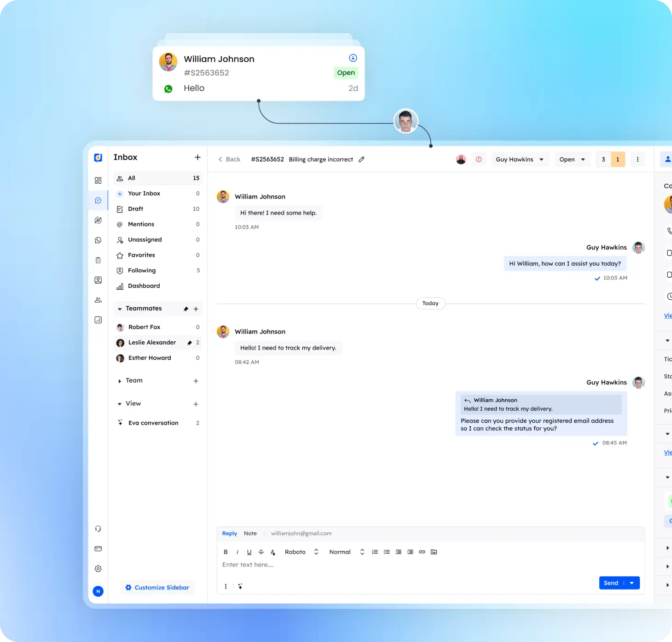Collapse the Teammates section
672x642 pixels.
pos(120,309)
